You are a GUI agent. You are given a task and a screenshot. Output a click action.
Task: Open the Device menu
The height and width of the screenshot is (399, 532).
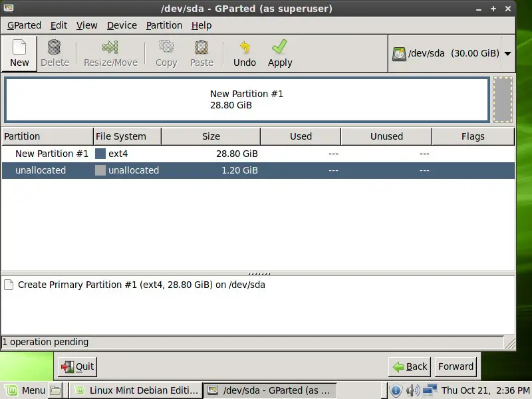pyautogui.click(x=122, y=25)
